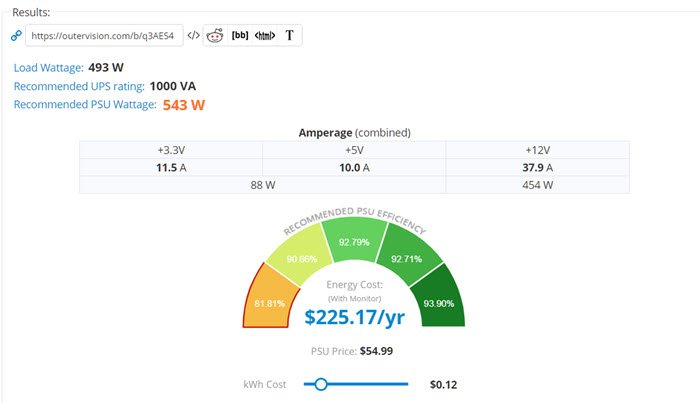The height and width of the screenshot is (403, 700).
Task: Click the Recommended PSU Wattage label
Action: (x=85, y=104)
